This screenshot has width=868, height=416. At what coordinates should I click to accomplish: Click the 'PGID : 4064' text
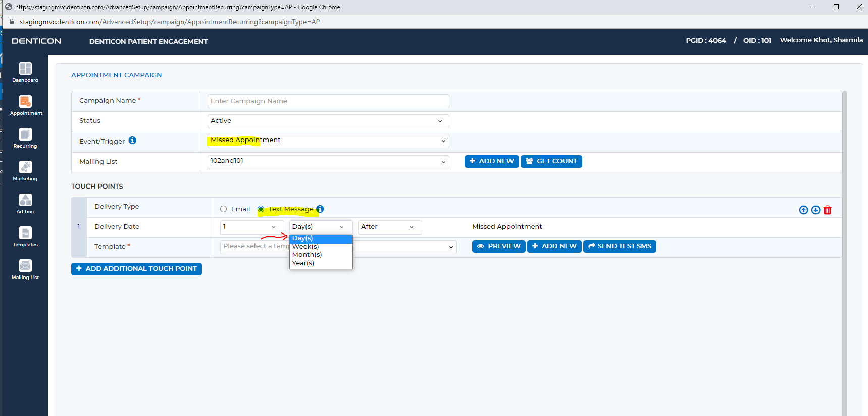[x=706, y=41]
